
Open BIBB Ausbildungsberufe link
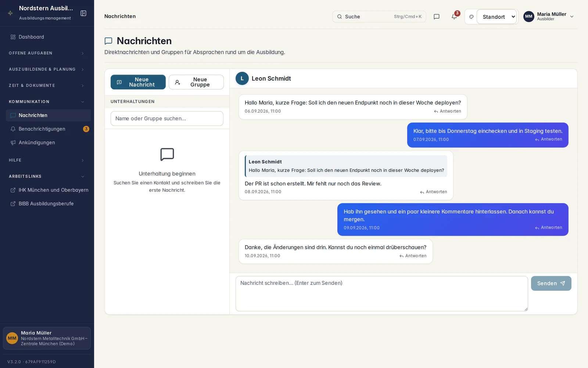[x=48, y=204]
